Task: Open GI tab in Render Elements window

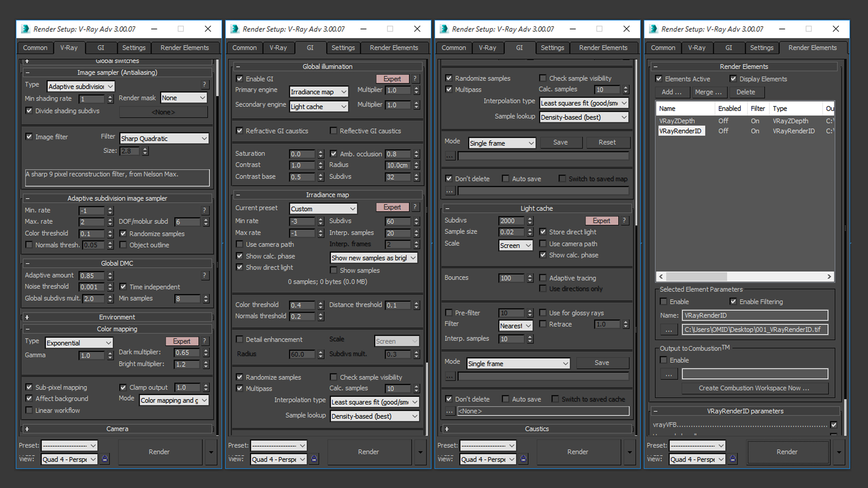Action: click(729, 47)
